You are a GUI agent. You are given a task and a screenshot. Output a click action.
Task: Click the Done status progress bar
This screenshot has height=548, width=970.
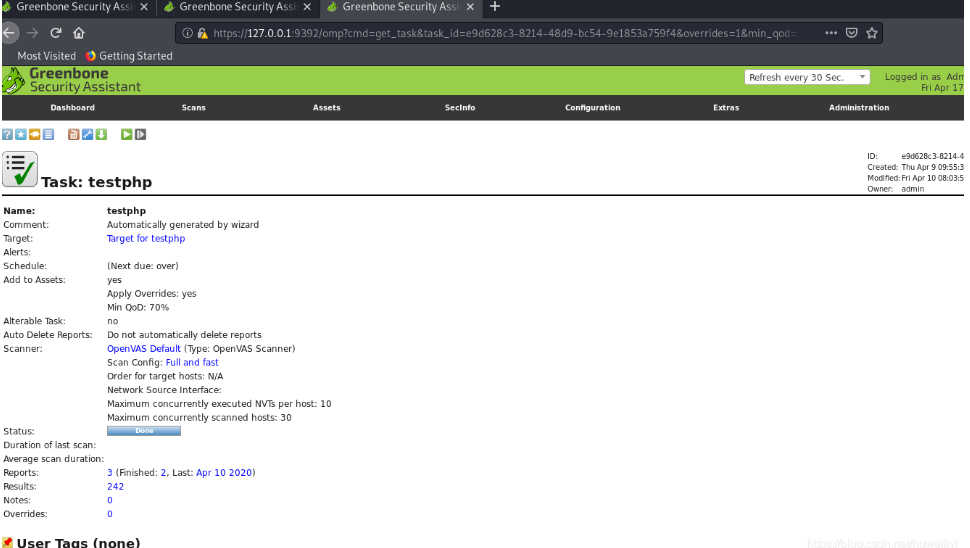(x=144, y=431)
